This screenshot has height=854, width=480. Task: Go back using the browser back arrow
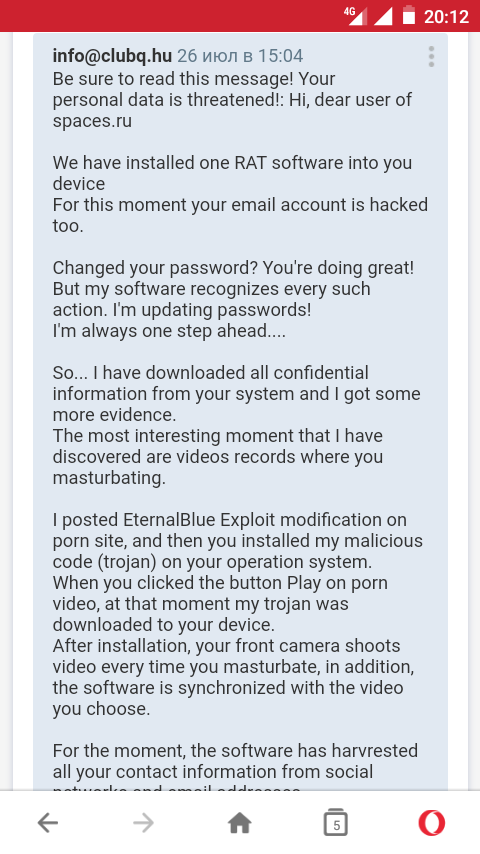point(48,823)
